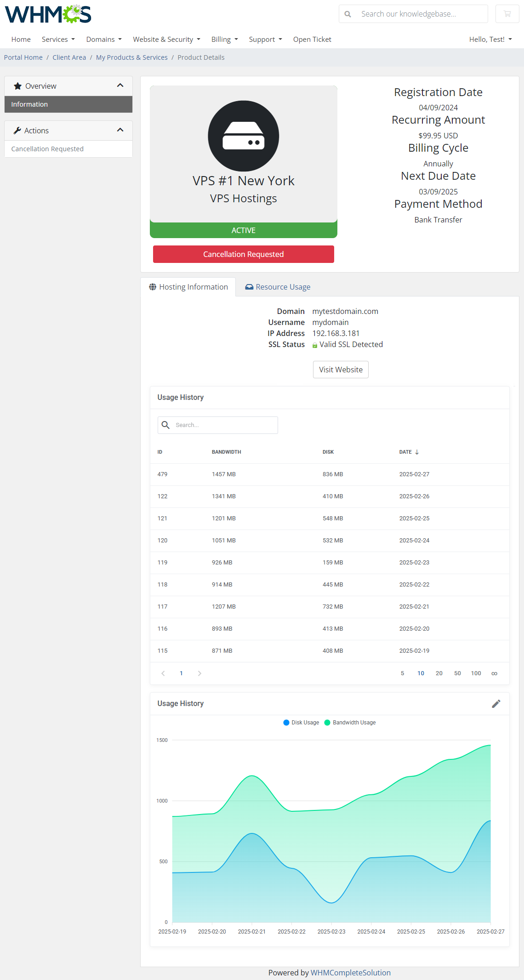Click the VPS server disk icon
524x980 pixels.
click(243, 136)
